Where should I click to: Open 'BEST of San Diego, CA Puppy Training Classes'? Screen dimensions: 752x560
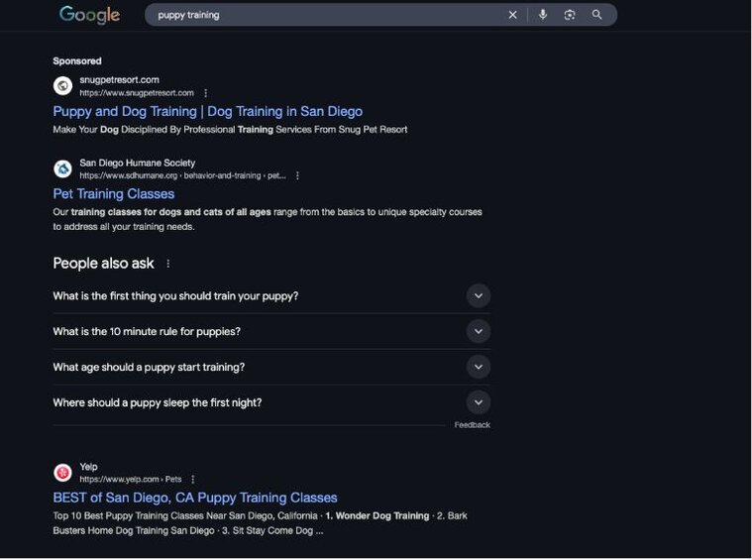click(195, 498)
